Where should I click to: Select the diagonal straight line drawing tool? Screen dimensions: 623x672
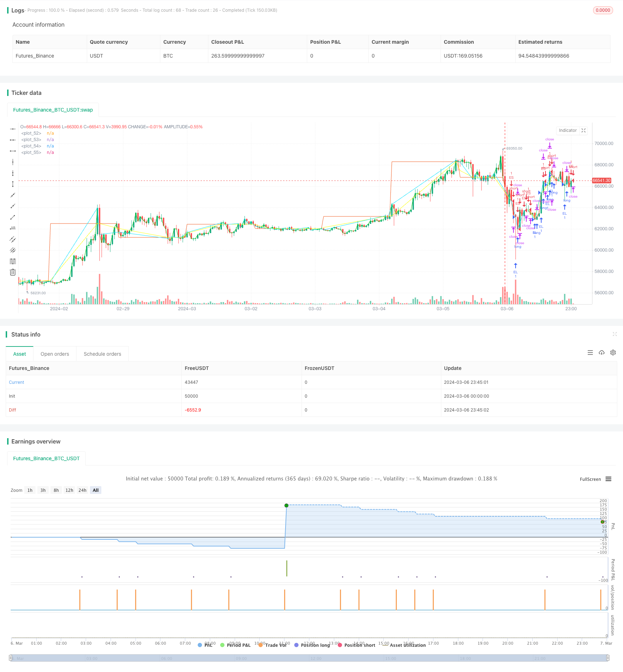coord(13,195)
